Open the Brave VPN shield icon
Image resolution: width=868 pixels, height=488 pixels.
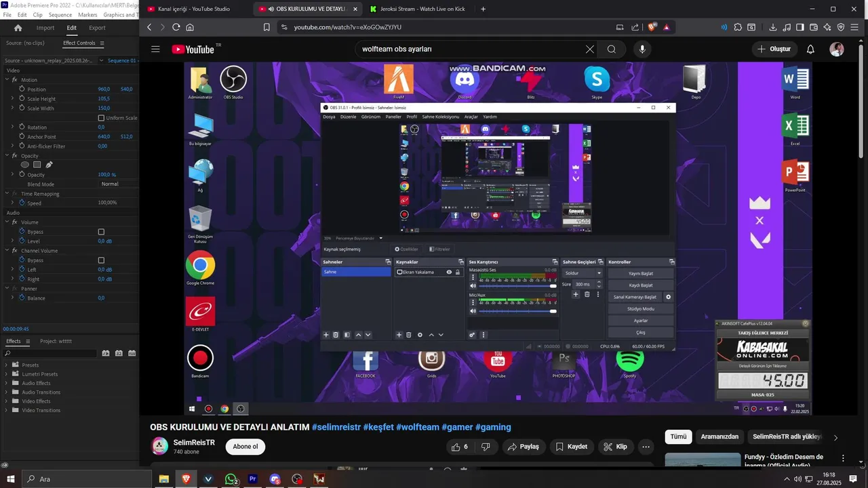point(841,27)
